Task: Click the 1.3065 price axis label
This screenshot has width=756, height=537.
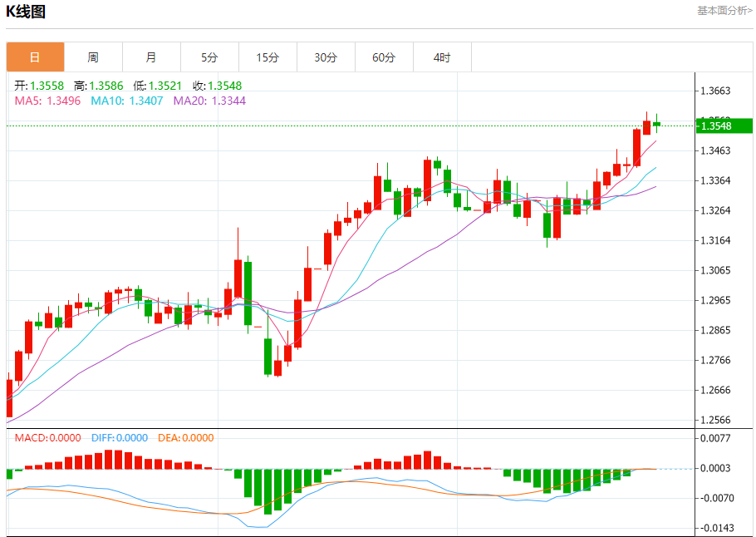Action: (716, 270)
